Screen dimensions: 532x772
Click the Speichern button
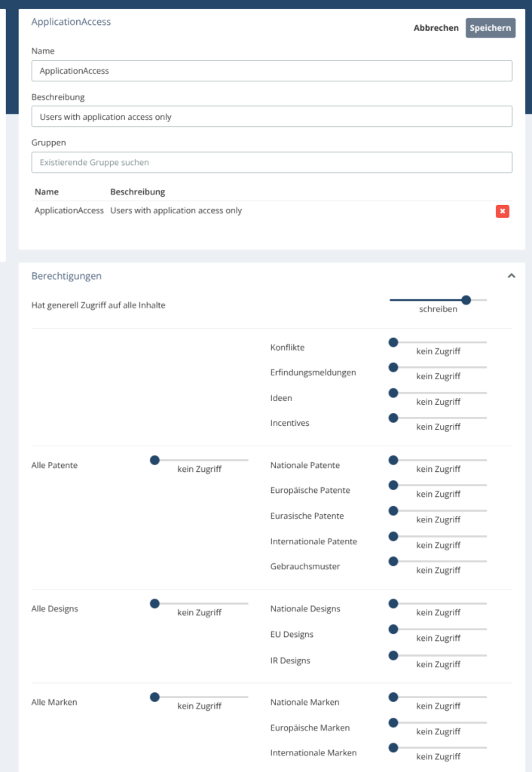[490, 28]
